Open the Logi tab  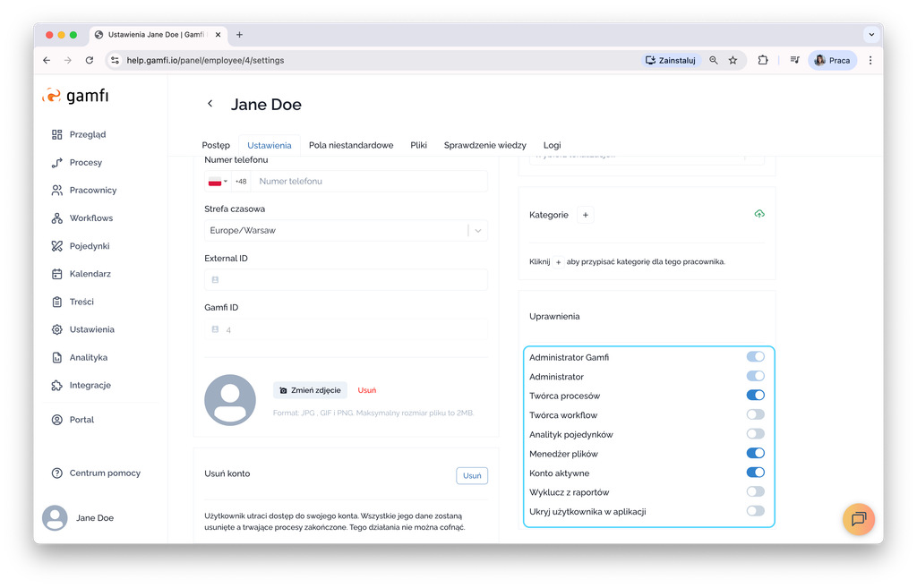click(552, 145)
